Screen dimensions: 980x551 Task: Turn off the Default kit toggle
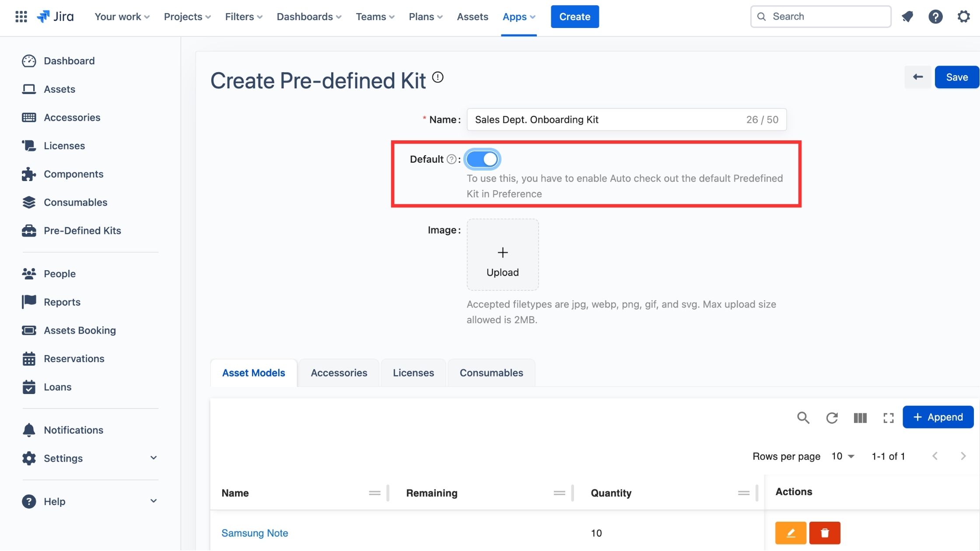(x=482, y=159)
